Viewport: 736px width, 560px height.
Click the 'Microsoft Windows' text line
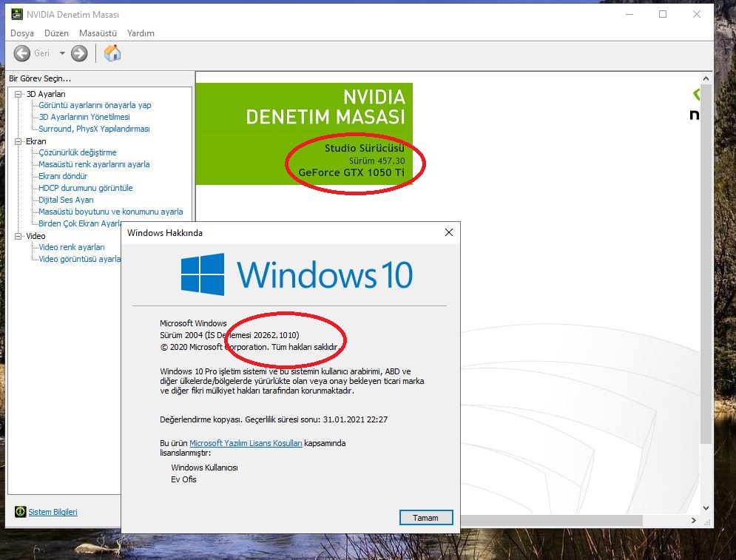tap(193, 323)
